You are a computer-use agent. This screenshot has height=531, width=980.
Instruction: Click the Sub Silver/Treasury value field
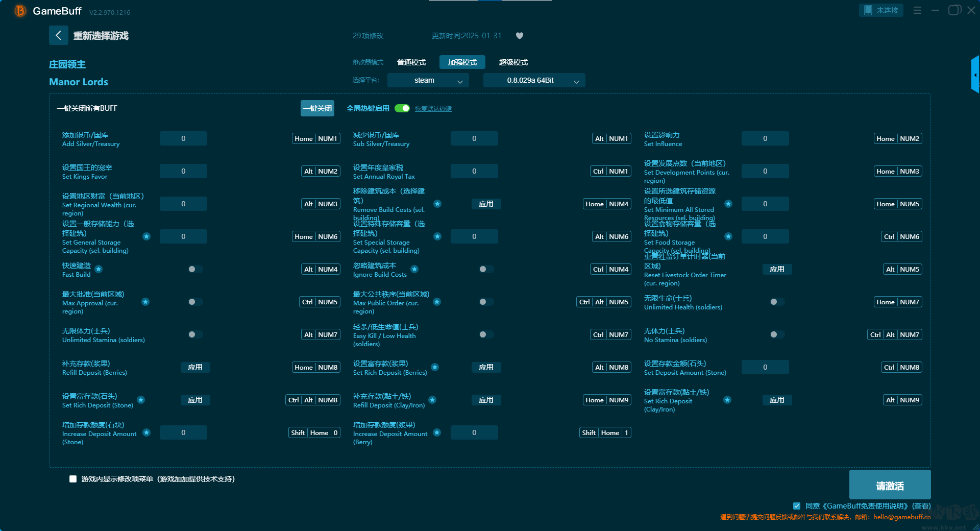474,138
